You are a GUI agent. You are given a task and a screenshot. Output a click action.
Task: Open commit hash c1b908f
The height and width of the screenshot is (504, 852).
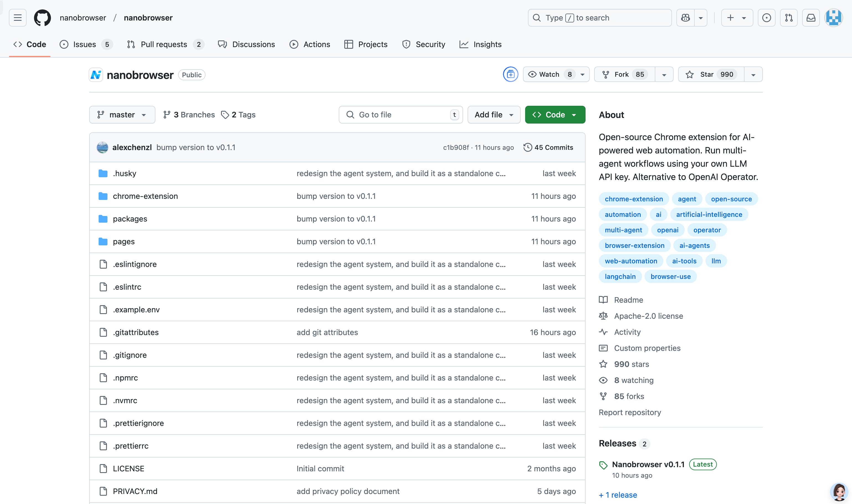(456, 147)
